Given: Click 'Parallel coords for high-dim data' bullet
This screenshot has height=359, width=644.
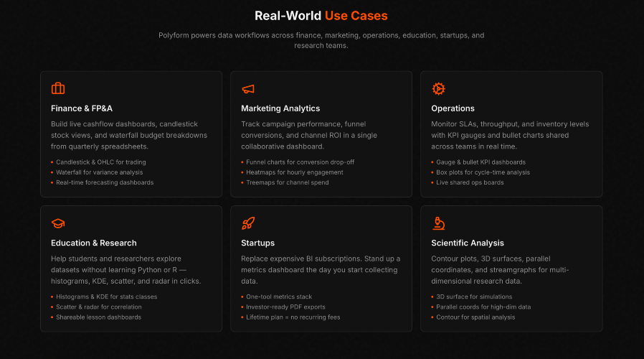Looking at the screenshot, I should point(483,307).
